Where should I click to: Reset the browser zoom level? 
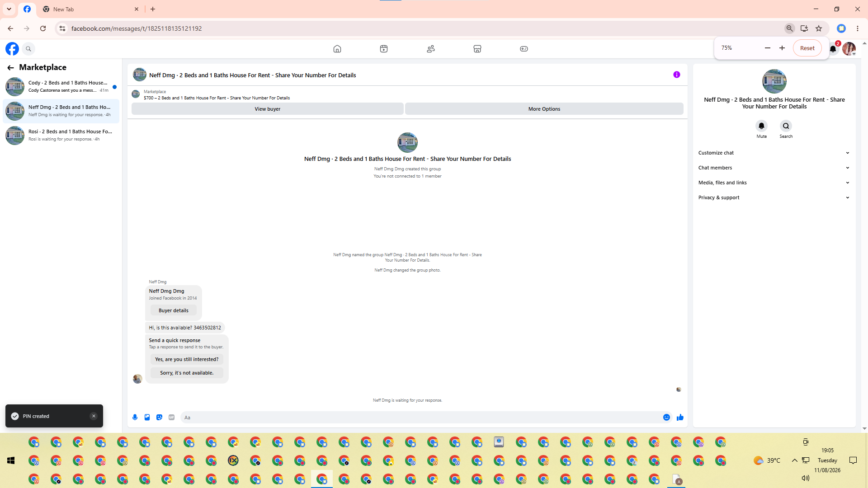[807, 48]
